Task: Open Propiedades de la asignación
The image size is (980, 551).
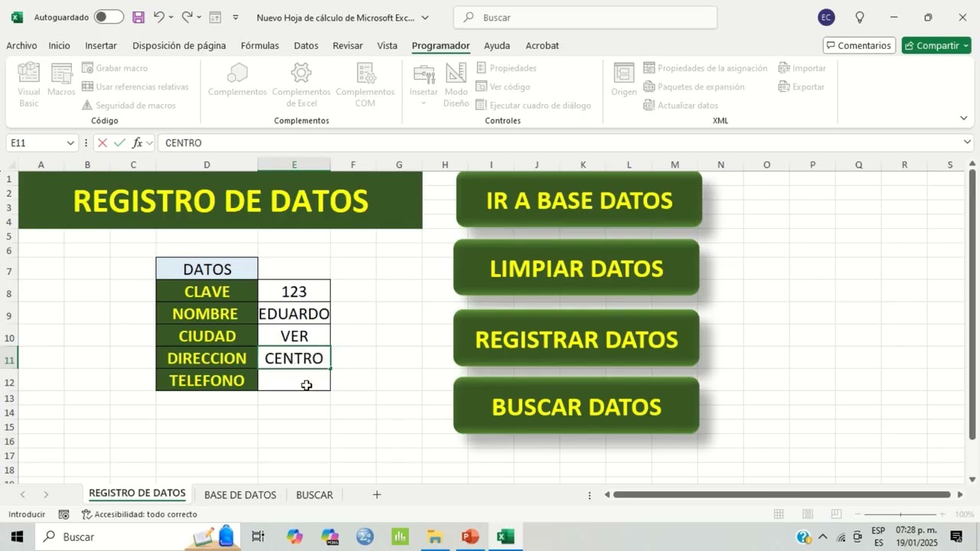Action: 705,68
